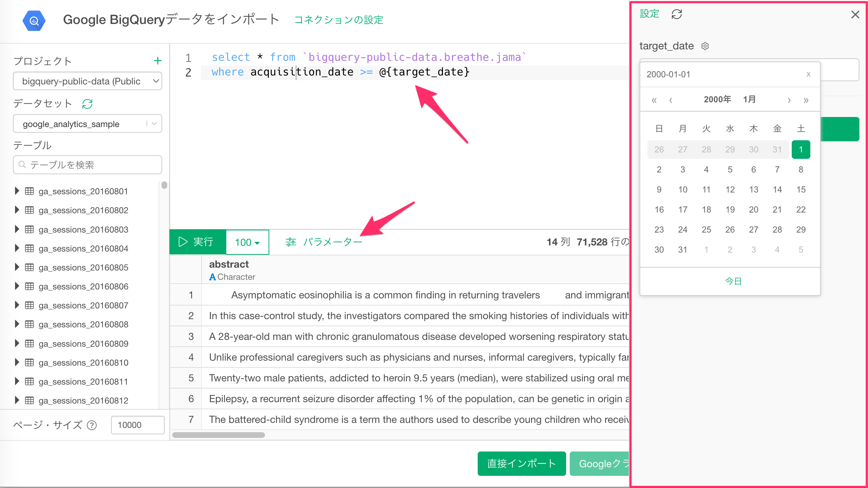Refresh the dataset list
This screenshot has width=868, height=488.
click(x=87, y=104)
